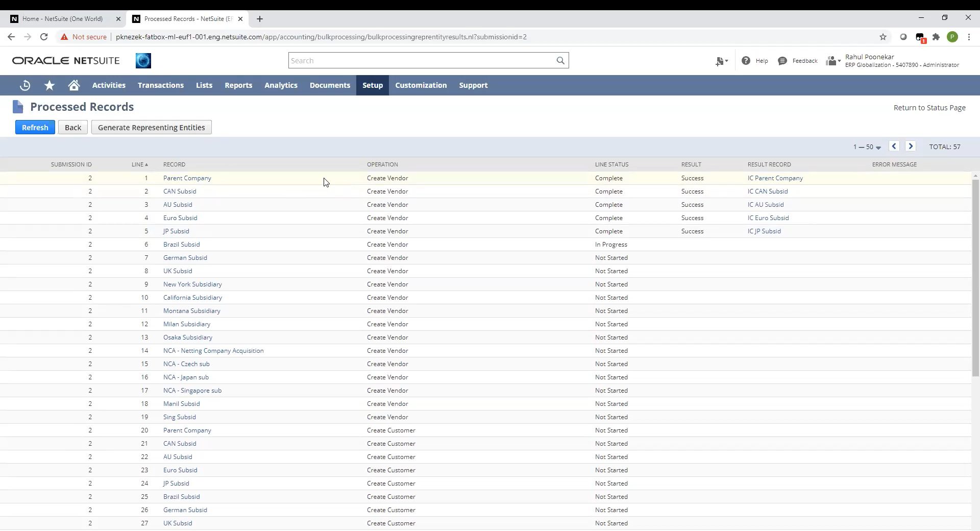This screenshot has height=531, width=980.
Task: Click Generate Representing Entities button
Action: [151, 128]
